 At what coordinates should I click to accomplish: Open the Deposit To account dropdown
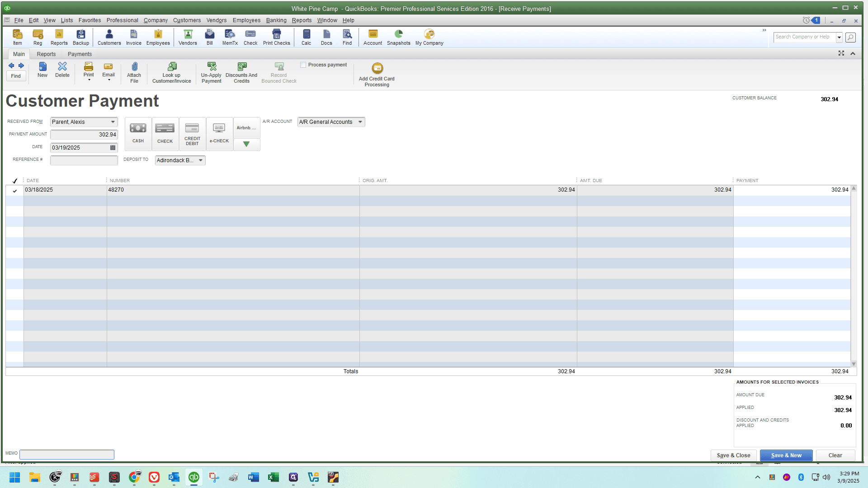tap(201, 160)
